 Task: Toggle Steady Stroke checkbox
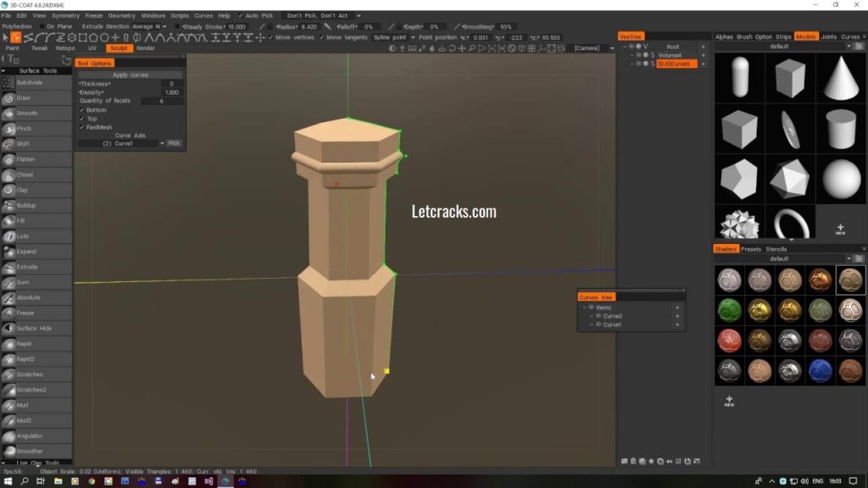pyautogui.click(x=177, y=26)
